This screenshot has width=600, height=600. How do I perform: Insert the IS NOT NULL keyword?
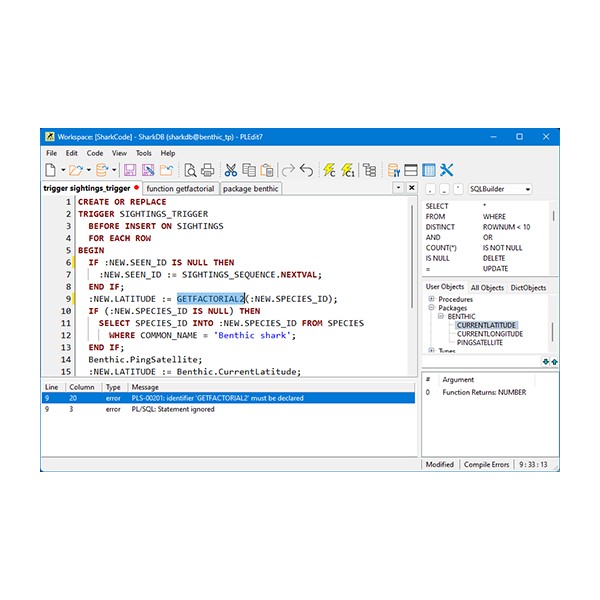[x=504, y=248]
